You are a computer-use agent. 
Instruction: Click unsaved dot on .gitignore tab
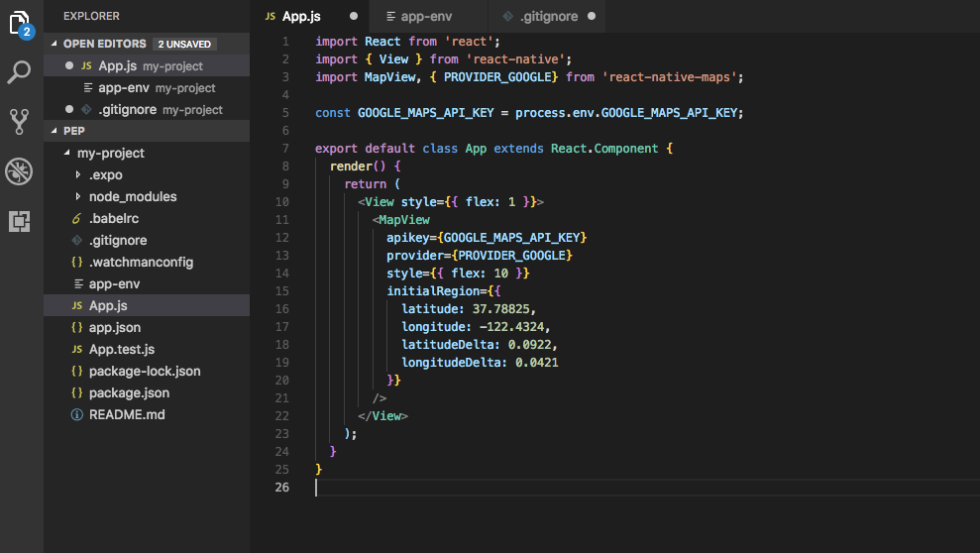click(592, 16)
